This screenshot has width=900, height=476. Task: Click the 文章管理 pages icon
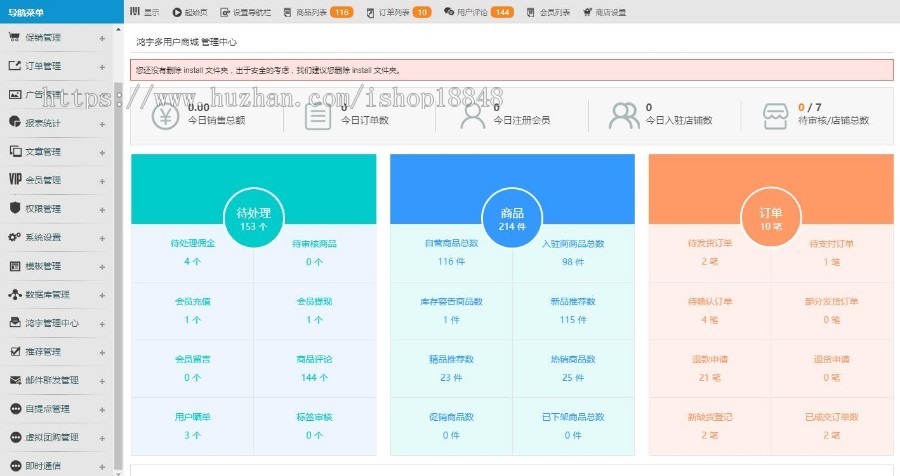click(x=15, y=151)
